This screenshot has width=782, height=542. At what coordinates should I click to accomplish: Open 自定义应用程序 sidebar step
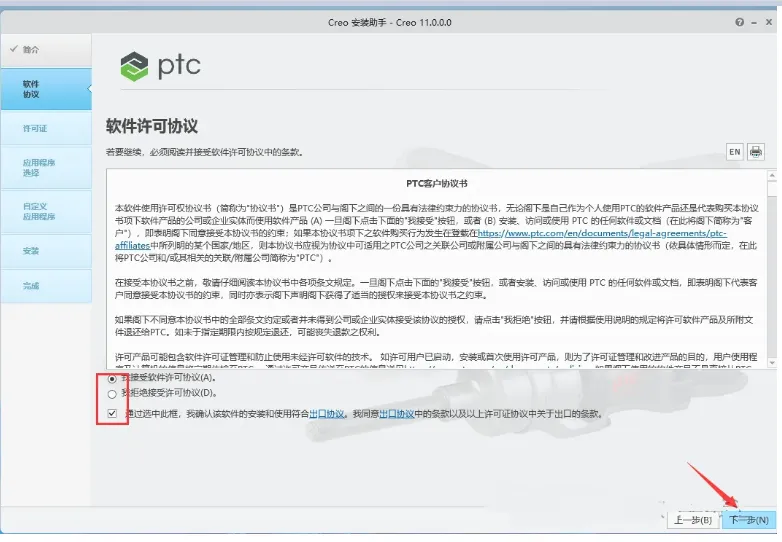(x=46, y=211)
